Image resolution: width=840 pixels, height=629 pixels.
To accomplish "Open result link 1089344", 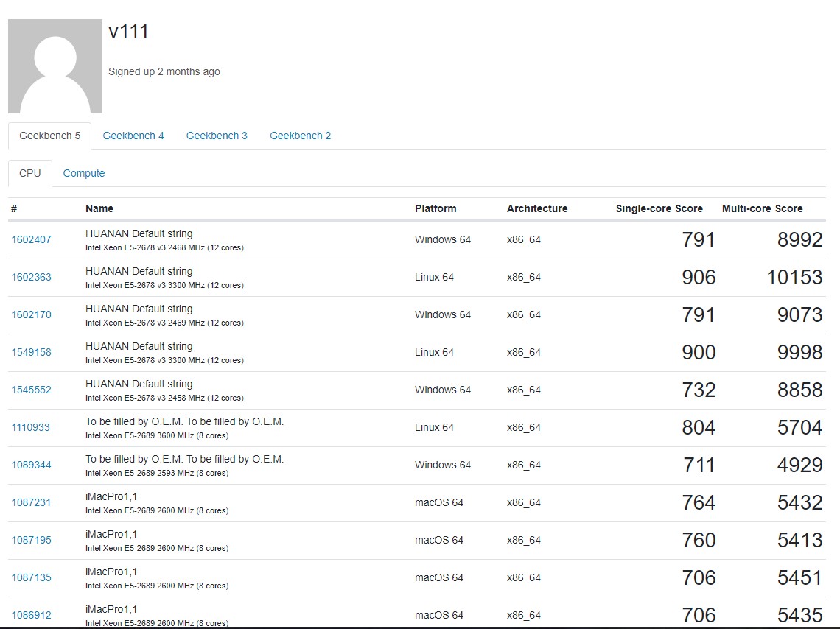I will (x=32, y=465).
